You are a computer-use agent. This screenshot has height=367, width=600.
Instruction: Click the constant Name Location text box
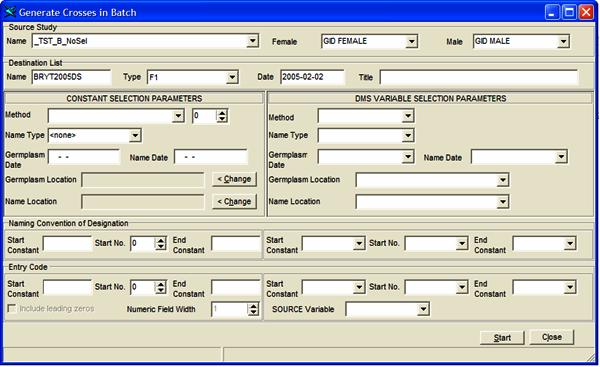(x=143, y=202)
